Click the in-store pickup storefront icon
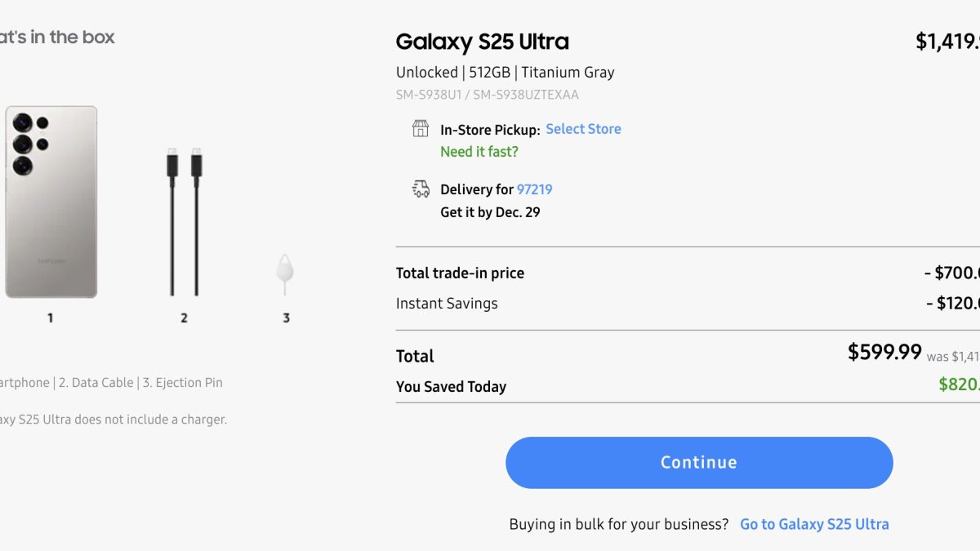Image resolution: width=980 pixels, height=551 pixels. tap(421, 129)
